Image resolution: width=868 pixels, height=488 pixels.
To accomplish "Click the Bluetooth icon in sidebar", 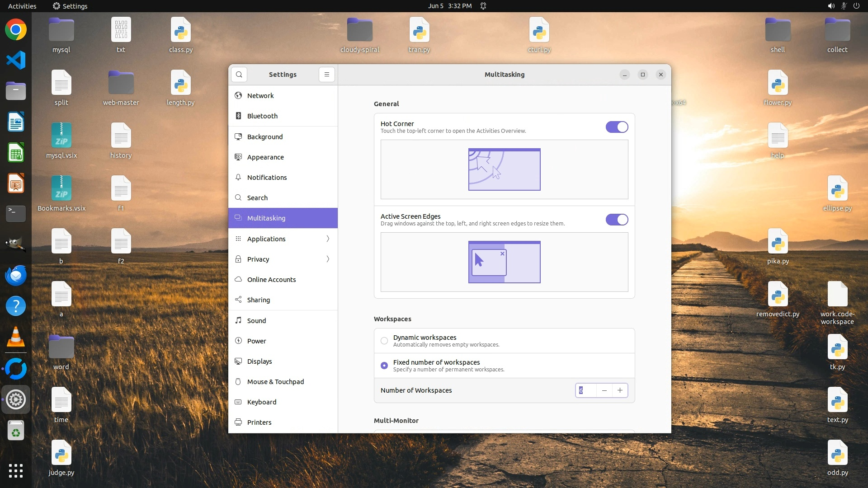I will [x=238, y=116].
